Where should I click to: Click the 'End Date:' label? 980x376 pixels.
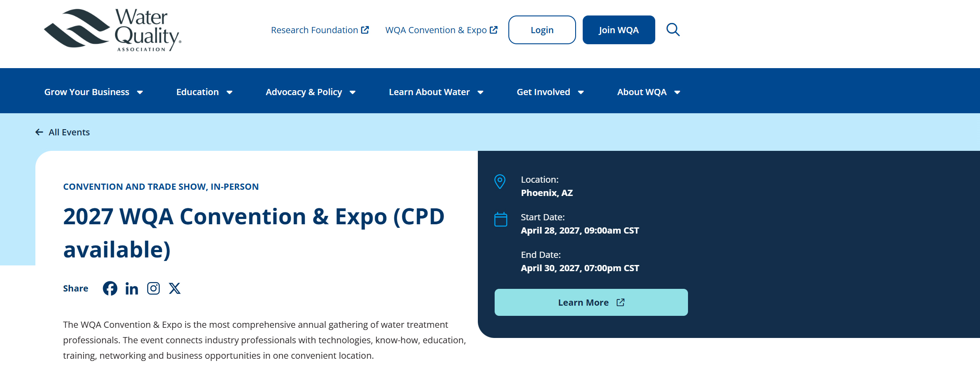click(x=541, y=255)
